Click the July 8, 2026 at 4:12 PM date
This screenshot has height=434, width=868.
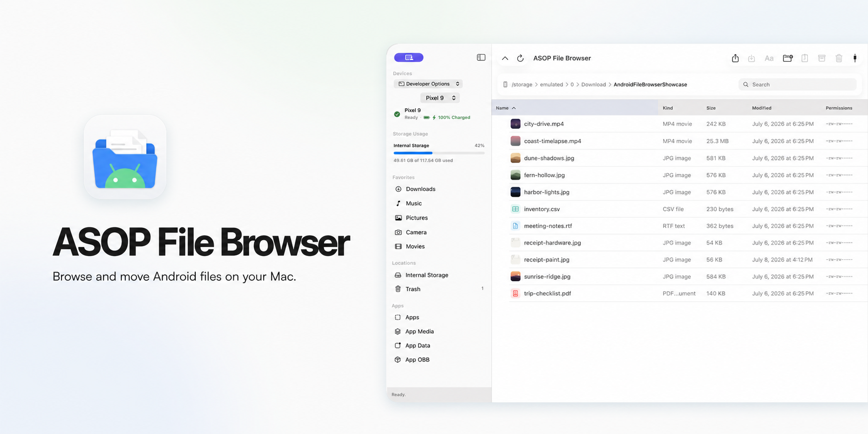point(782,260)
